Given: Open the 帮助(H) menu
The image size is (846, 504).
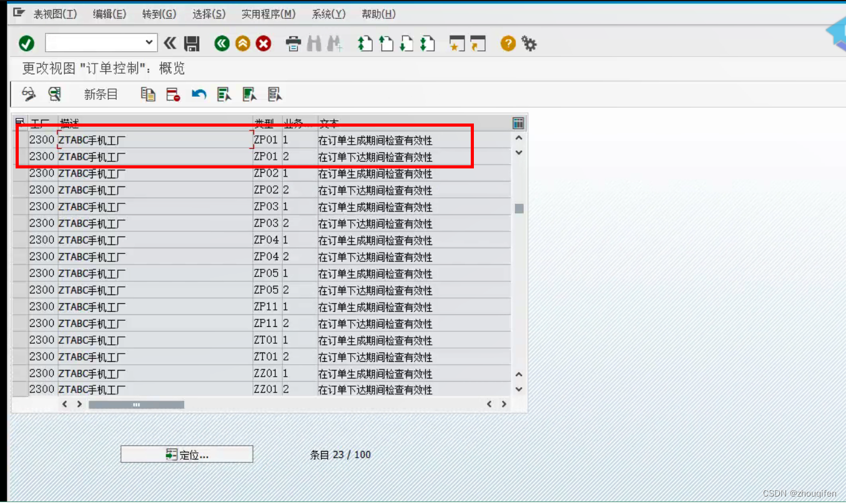Looking at the screenshot, I should [378, 14].
